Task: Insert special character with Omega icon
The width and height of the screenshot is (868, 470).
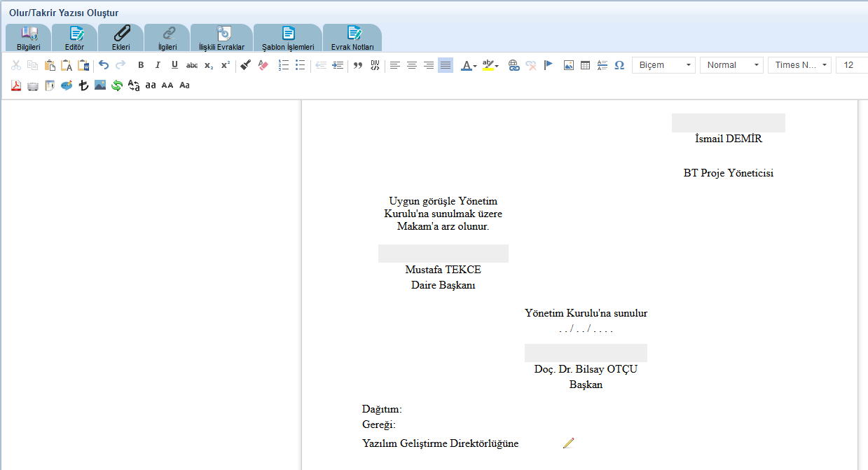Action: coord(619,65)
